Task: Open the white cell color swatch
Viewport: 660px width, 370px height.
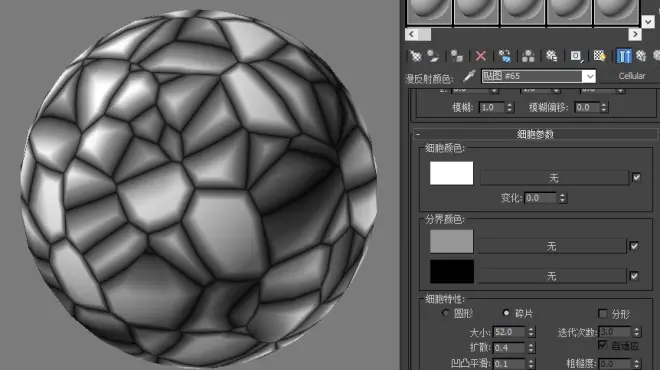Action: tap(451, 173)
